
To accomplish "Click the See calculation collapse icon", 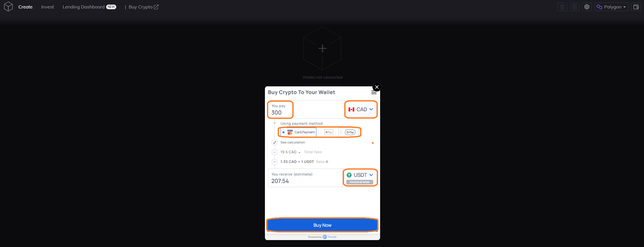I will (275, 142).
